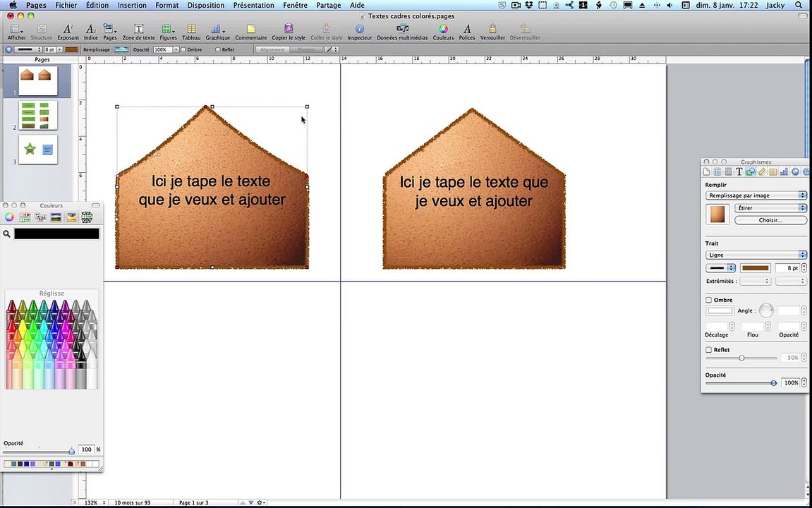The image size is (812, 508).
Task: Click the magnifier color picker in Couleurs
Action: pyautogui.click(x=7, y=234)
